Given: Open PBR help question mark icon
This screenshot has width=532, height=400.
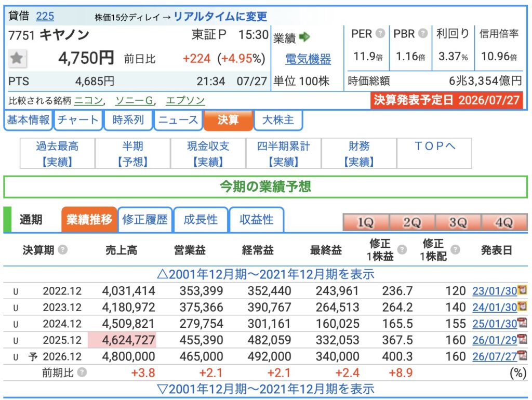Looking at the screenshot, I should 423,33.
